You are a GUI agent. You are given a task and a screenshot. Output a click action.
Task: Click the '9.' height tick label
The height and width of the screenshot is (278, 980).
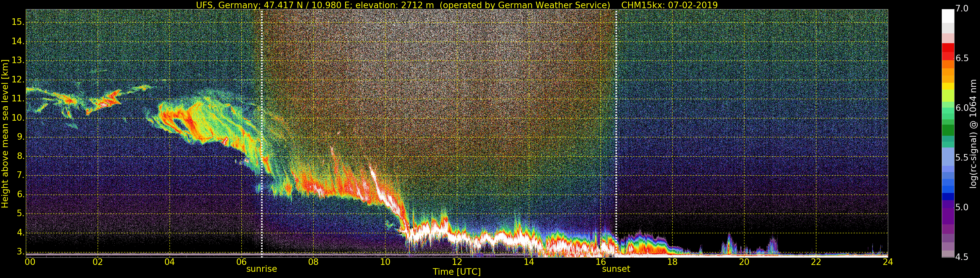click(20, 137)
